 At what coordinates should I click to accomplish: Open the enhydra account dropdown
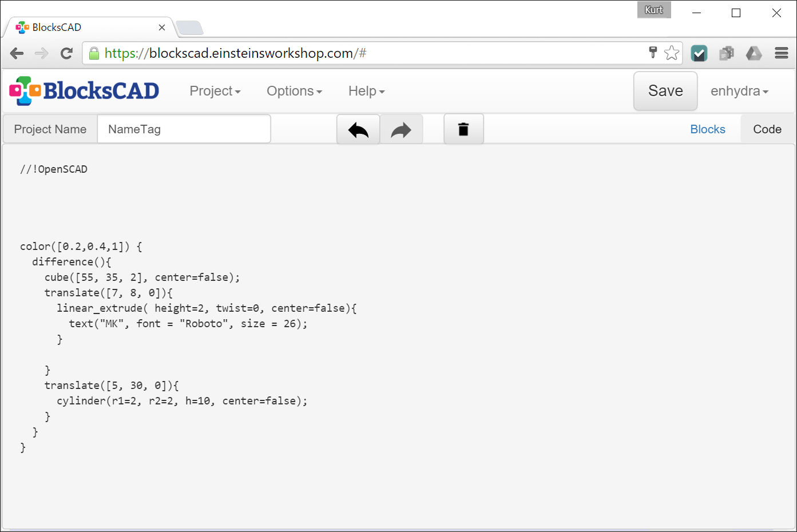(x=739, y=90)
